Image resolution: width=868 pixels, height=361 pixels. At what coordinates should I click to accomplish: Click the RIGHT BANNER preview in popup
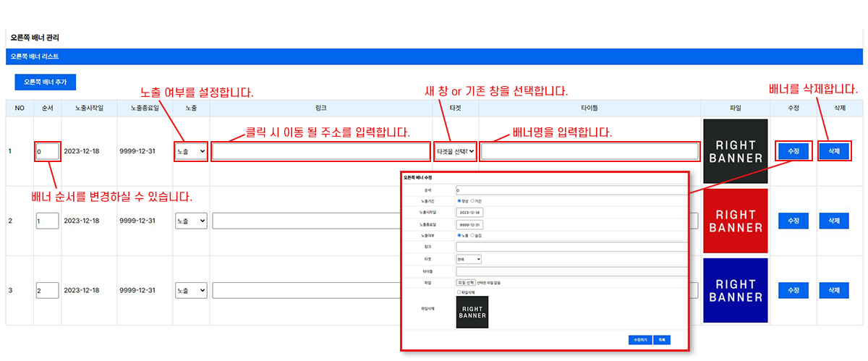pos(472,312)
